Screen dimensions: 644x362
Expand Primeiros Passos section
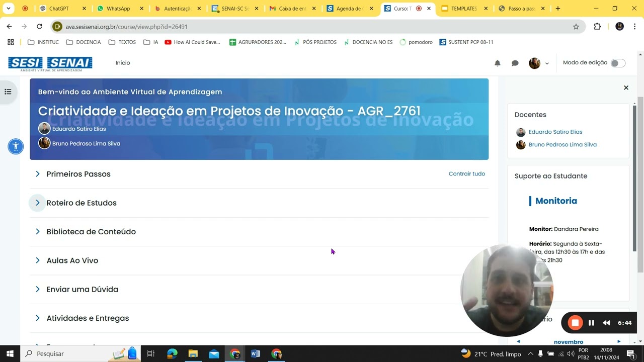[x=37, y=174]
